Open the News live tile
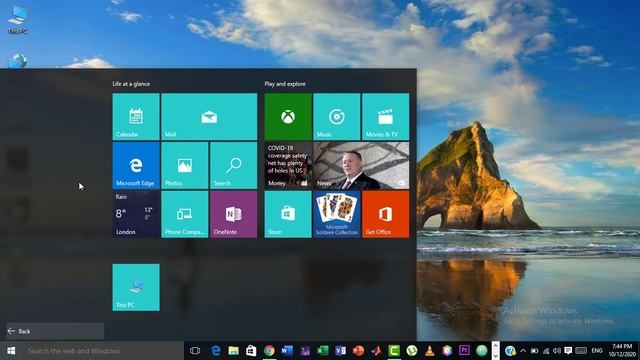 click(x=361, y=165)
